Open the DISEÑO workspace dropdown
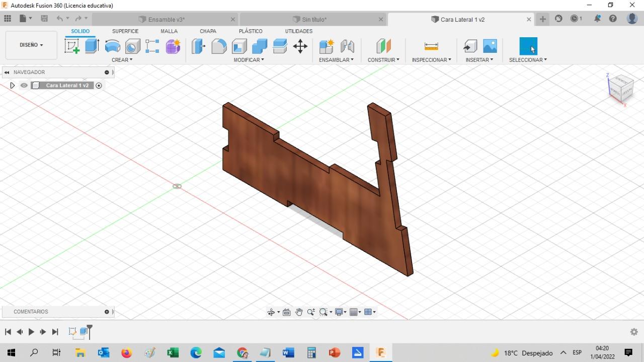The image size is (644, 362). point(31,45)
